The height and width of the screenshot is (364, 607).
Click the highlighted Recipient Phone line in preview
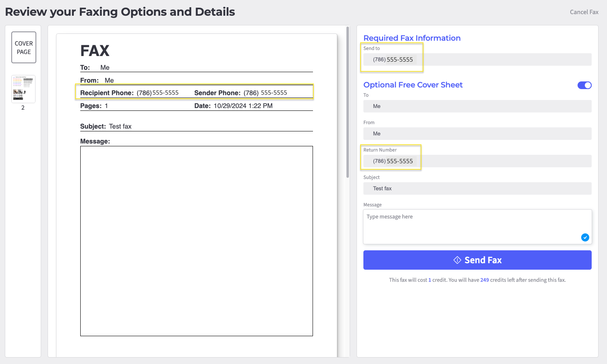point(194,92)
